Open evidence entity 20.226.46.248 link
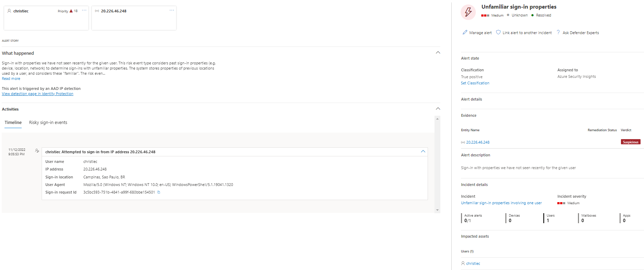644x270 pixels. point(477,142)
